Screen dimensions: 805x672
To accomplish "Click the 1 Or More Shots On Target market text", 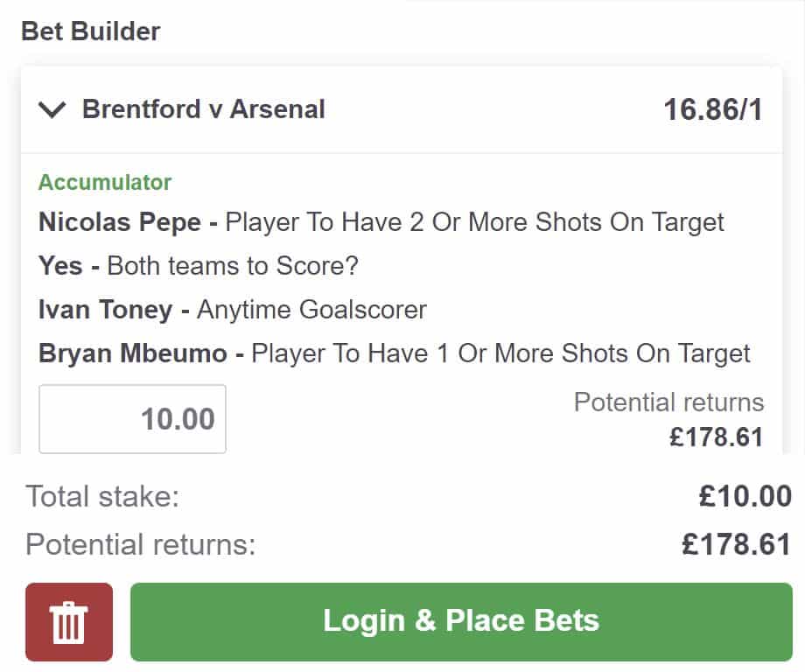I will click(x=500, y=353).
